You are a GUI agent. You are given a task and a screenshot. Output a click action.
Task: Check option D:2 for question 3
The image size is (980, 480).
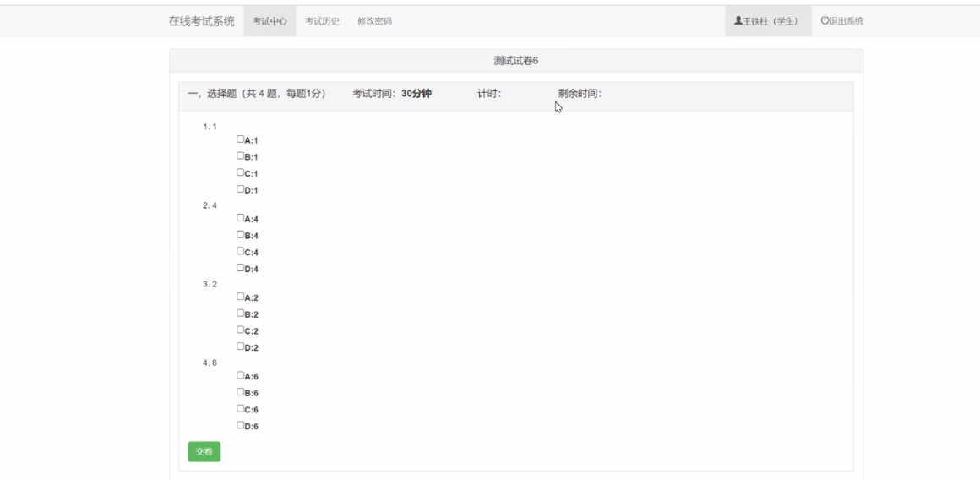tap(240, 346)
